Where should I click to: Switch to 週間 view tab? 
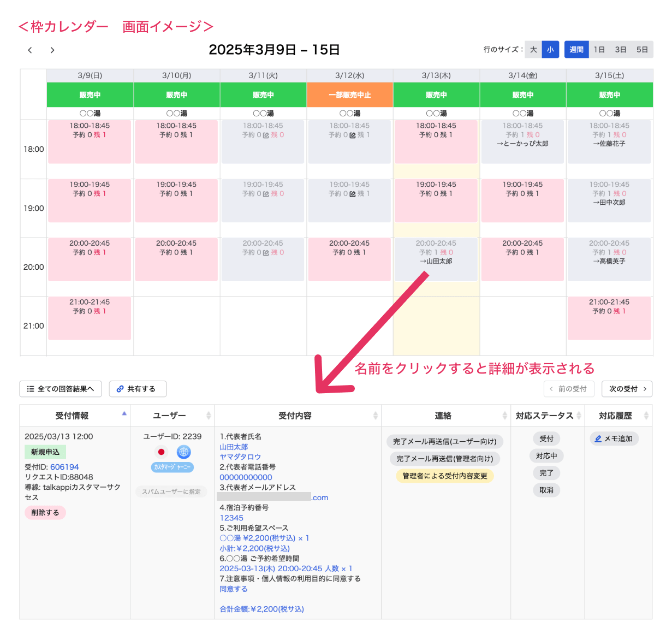pyautogui.click(x=576, y=50)
